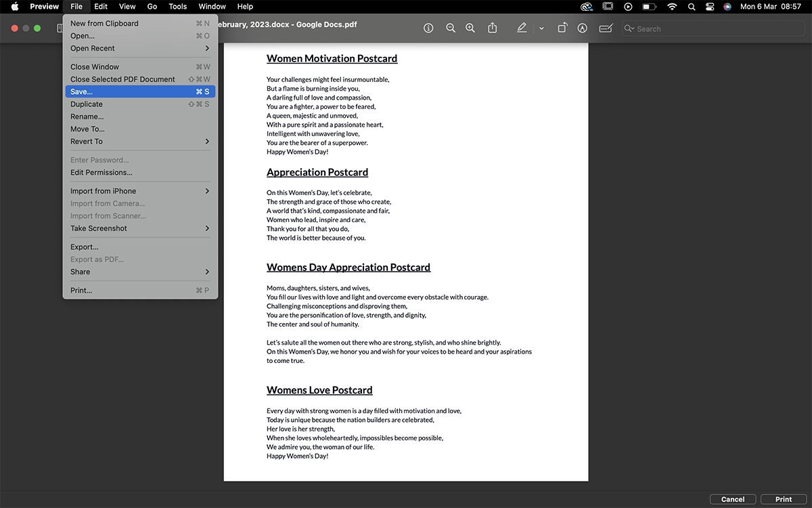Zoom out using the magnifier minus icon
Image resolution: width=812 pixels, height=508 pixels.
[450, 28]
